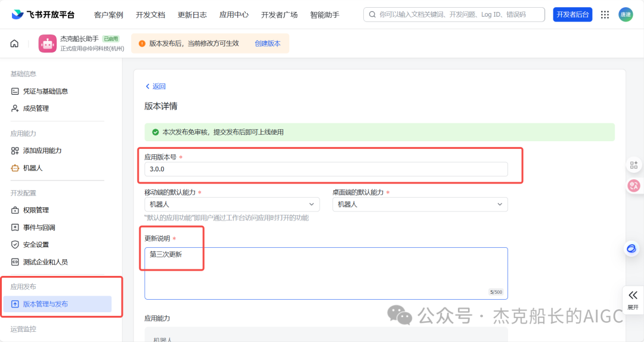Click the blue circular assistant icon
Screen dimensions: 644x342
point(631,249)
